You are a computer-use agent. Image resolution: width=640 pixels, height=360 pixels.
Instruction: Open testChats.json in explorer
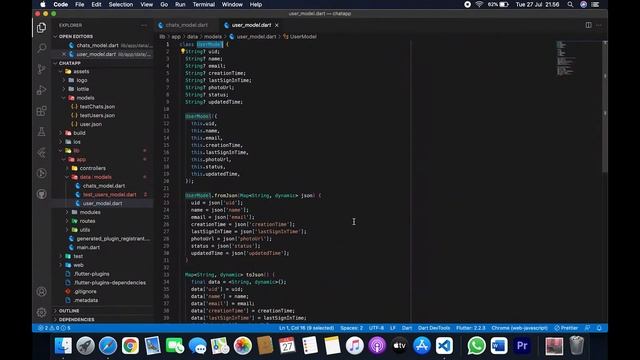(x=97, y=107)
